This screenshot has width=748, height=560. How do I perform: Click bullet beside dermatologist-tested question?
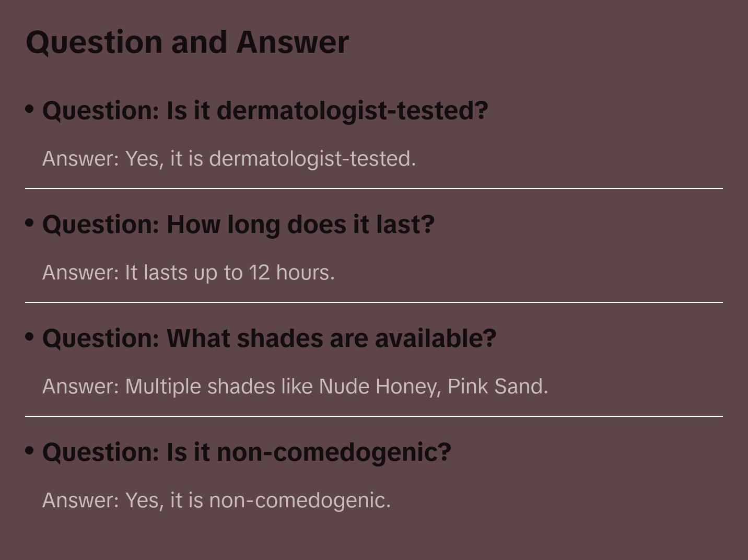point(30,109)
